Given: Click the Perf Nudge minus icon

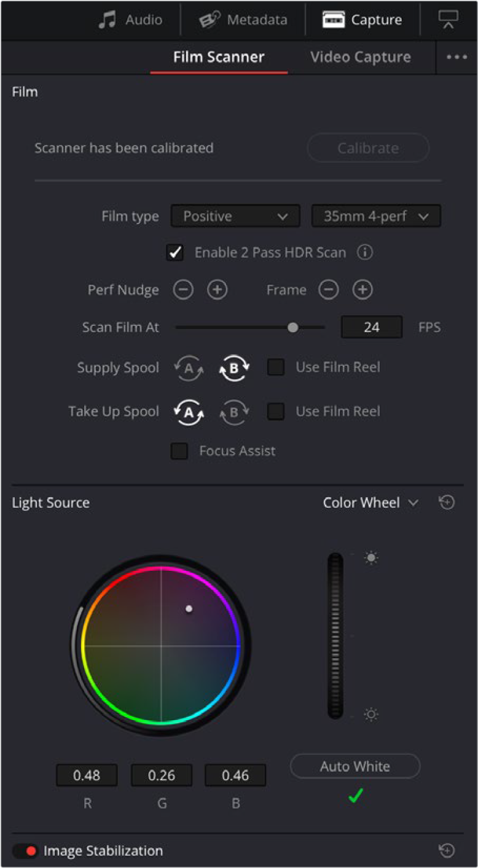Looking at the screenshot, I should pos(182,290).
